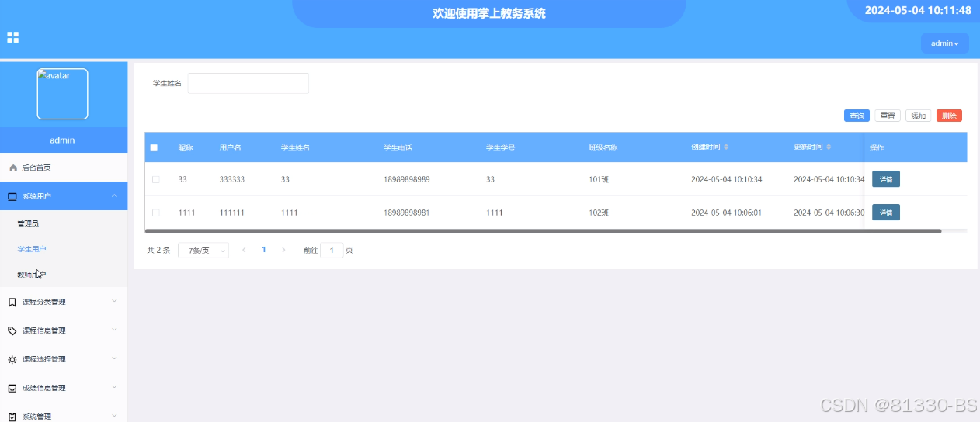Click the admin name under the avatar

point(62,140)
